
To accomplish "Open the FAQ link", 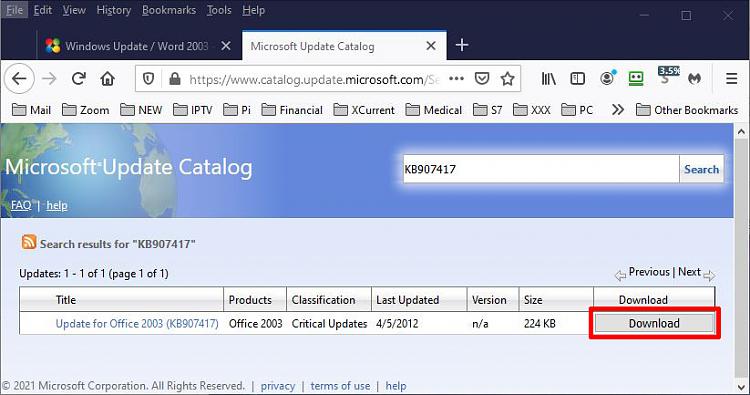I will click(x=21, y=205).
